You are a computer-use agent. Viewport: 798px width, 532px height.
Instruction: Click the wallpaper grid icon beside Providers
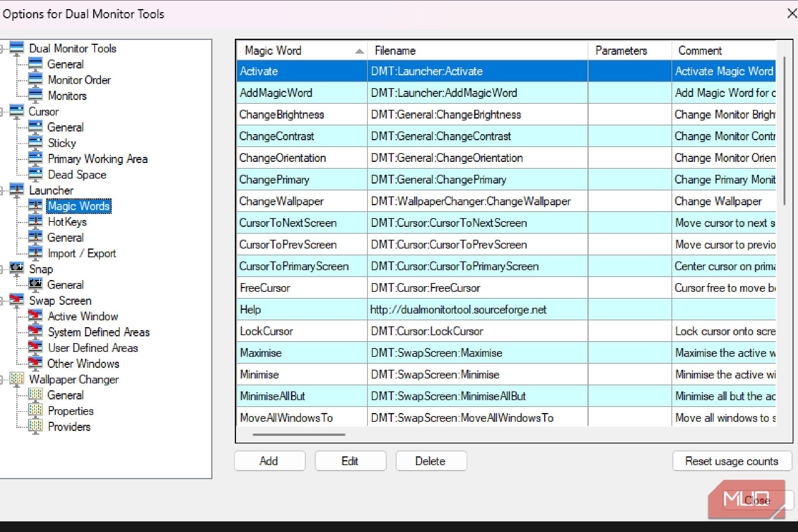point(35,426)
